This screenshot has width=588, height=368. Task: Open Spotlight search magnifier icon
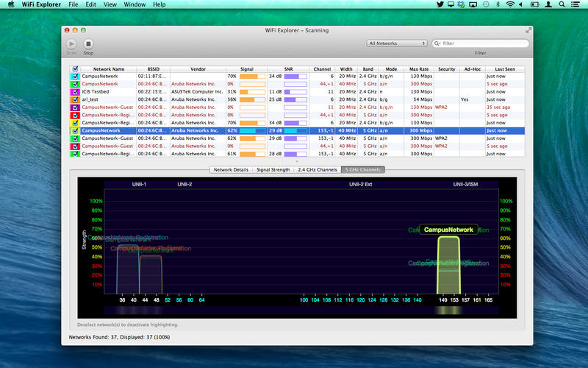tap(562, 4)
